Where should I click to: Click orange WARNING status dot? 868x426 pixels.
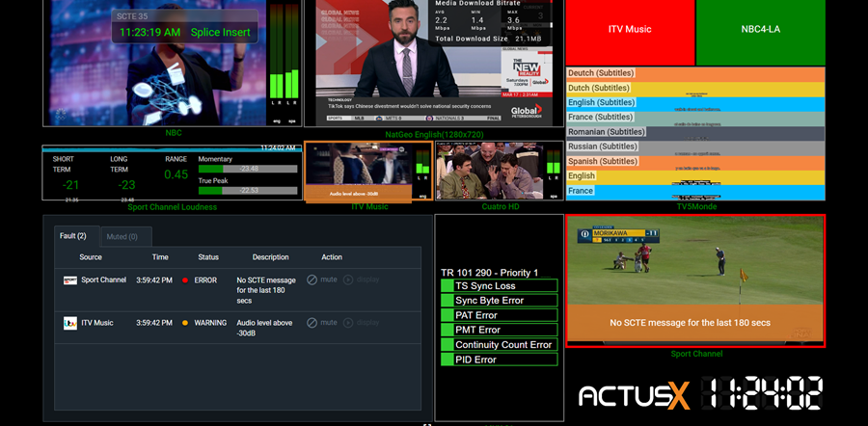(185, 323)
